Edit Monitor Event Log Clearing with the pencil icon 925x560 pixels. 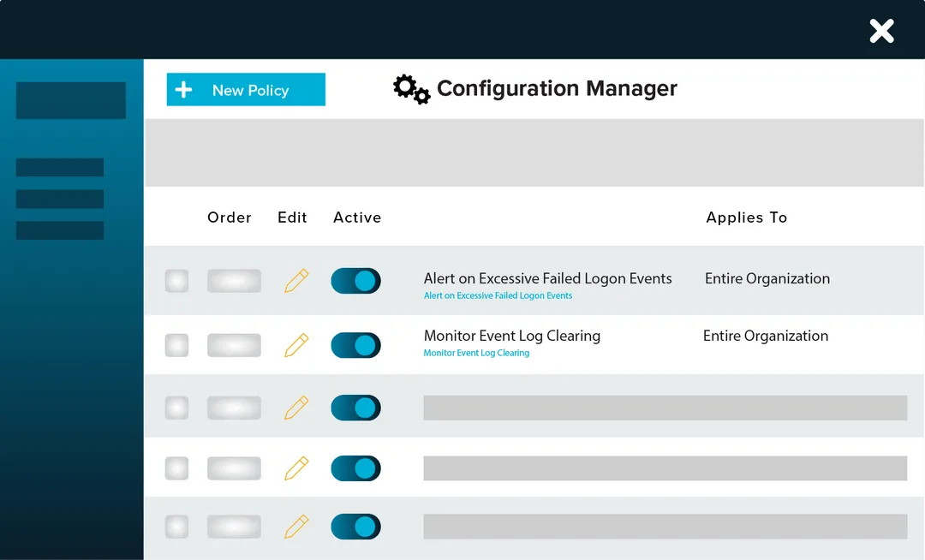tap(296, 345)
